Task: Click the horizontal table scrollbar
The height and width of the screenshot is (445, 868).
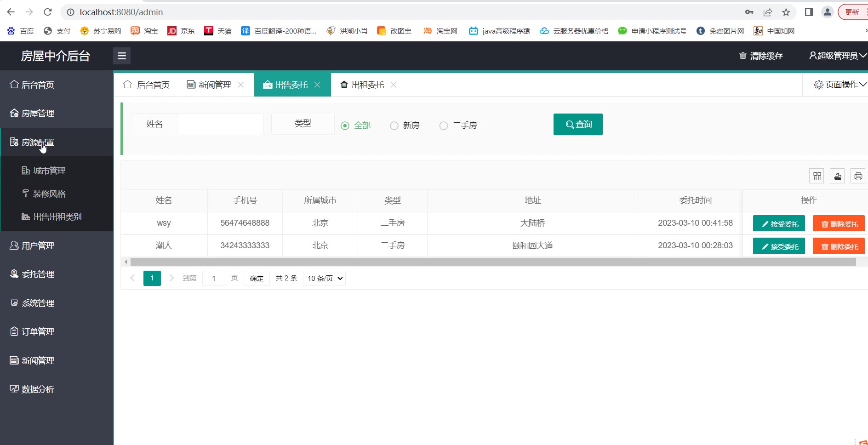Action: point(493,262)
